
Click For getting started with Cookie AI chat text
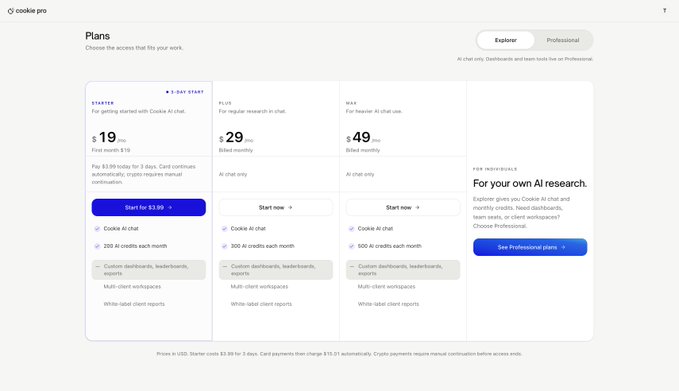tap(139, 111)
